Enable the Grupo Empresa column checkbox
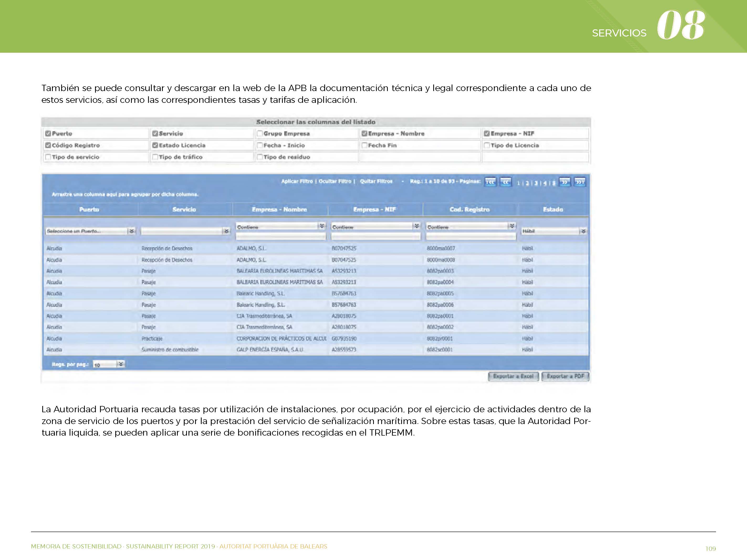This screenshot has height=560, width=747. pyautogui.click(x=260, y=133)
